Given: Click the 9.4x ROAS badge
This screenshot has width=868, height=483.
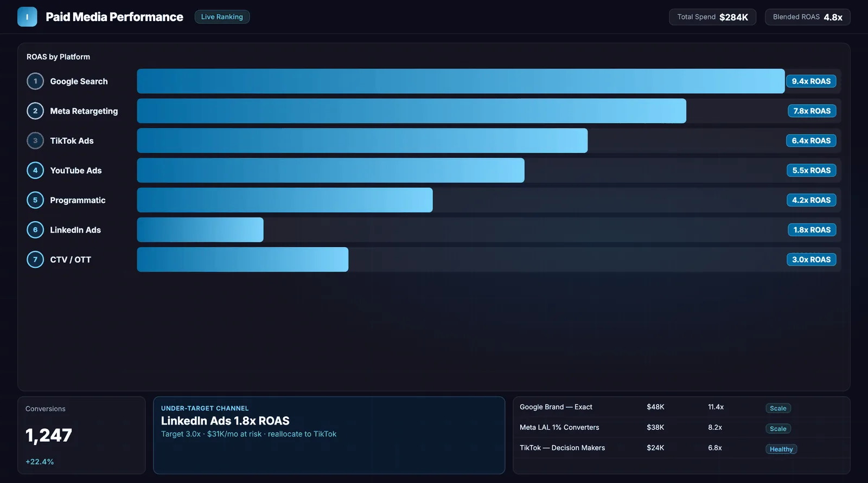Looking at the screenshot, I should point(811,81).
